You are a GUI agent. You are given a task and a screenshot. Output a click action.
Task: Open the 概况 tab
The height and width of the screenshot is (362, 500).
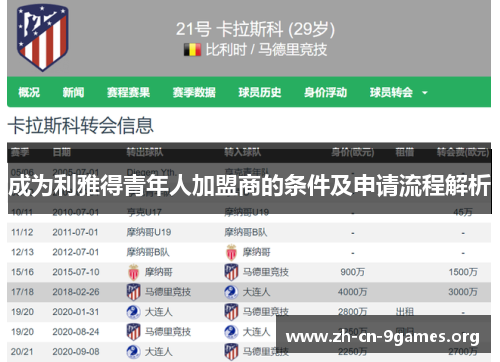click(x=29, y=92)
